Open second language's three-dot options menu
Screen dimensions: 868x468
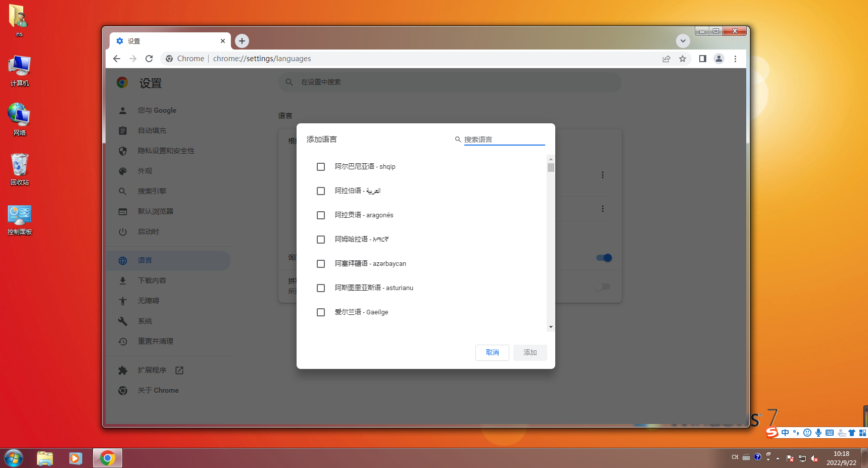pos(602,209)
